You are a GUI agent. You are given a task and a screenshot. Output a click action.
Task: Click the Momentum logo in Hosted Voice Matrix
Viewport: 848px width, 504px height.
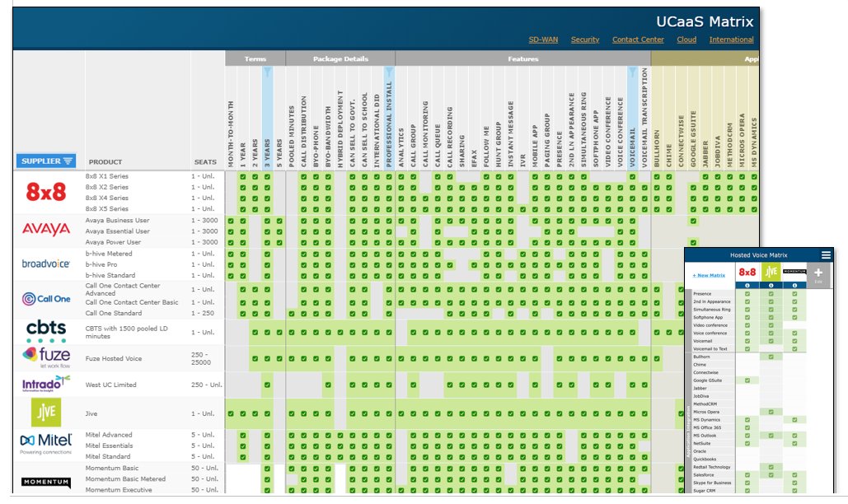pos(794,272)
